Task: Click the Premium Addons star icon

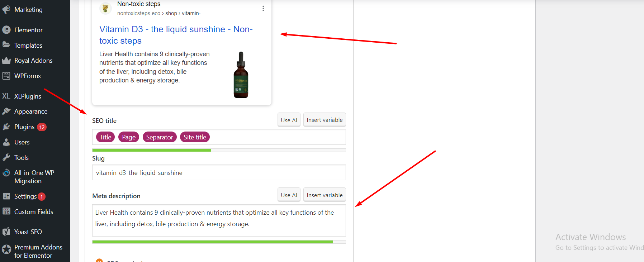Action: [x=6, y=249]
